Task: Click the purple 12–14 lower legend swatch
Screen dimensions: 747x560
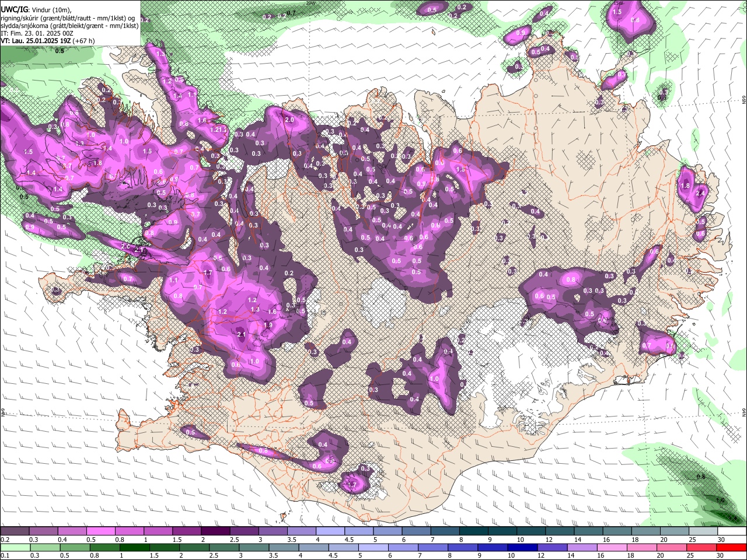Action: tap(553, 547)
